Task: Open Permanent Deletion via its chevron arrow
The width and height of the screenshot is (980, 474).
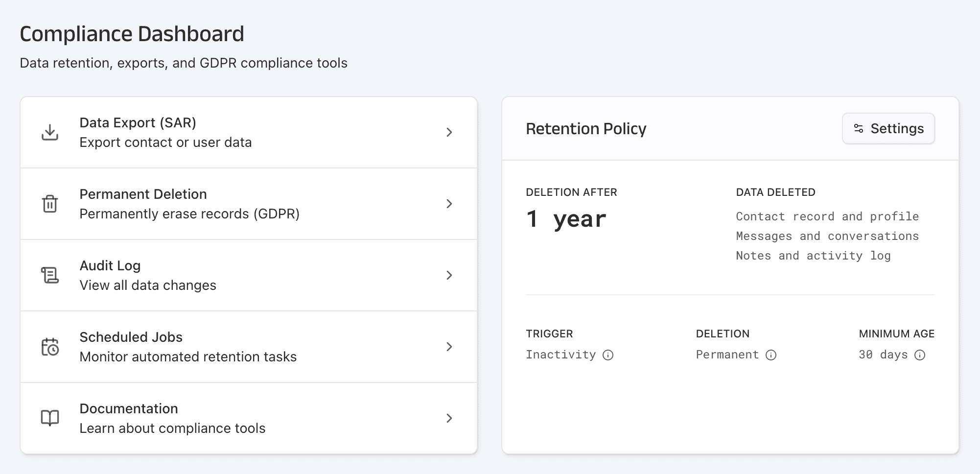Action: (449, 204)
